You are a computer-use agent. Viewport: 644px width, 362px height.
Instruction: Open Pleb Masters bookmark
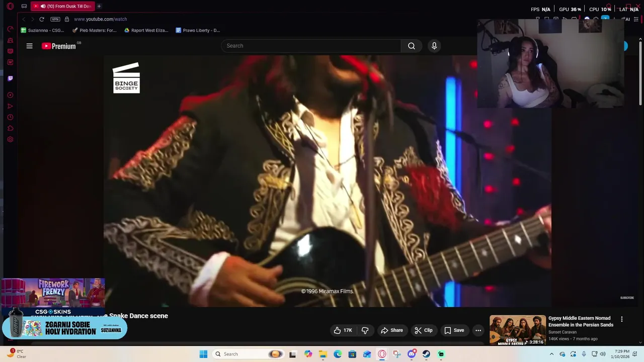(95, 30)
